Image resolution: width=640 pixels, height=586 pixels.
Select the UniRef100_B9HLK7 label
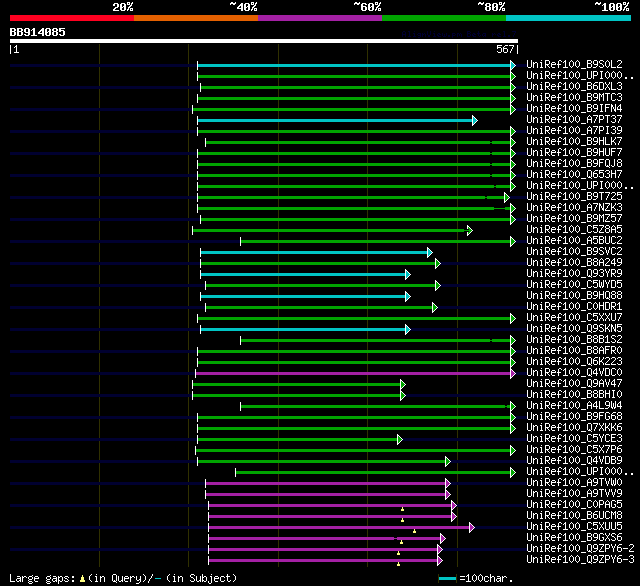574,142
